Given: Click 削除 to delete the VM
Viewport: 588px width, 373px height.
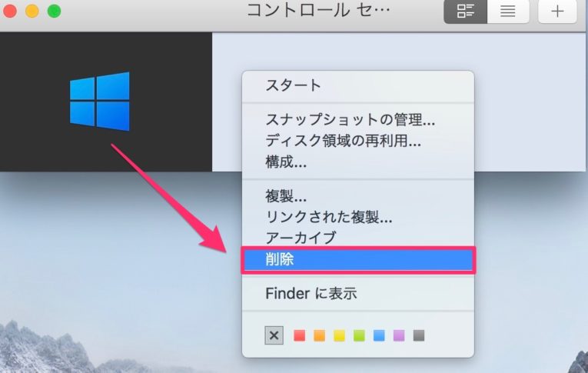Looking at the screenshot, I should [358, 260].
